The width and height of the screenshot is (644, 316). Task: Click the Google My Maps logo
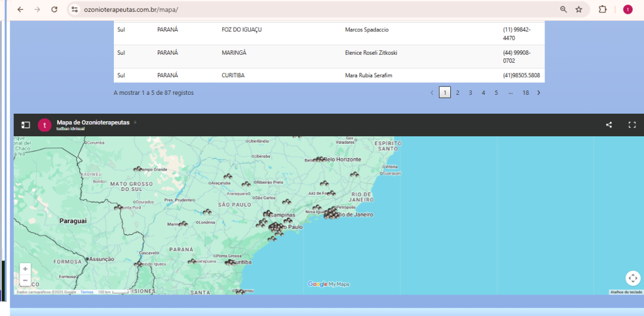pos(328,285)
